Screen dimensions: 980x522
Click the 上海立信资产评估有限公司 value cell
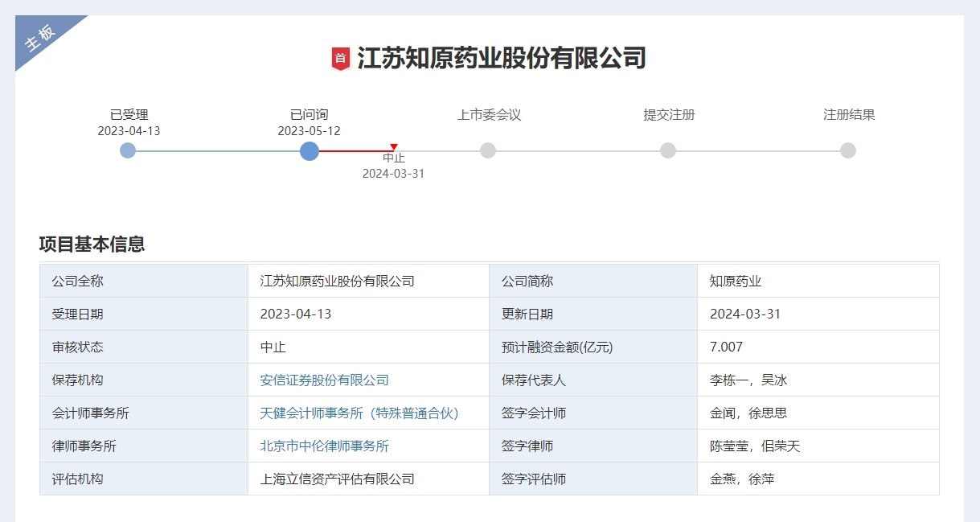368,479
